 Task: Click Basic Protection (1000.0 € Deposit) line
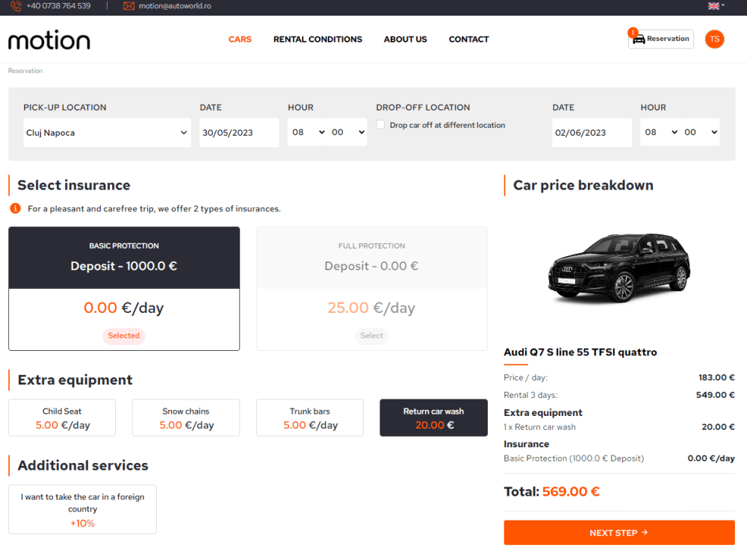[619, 458]
